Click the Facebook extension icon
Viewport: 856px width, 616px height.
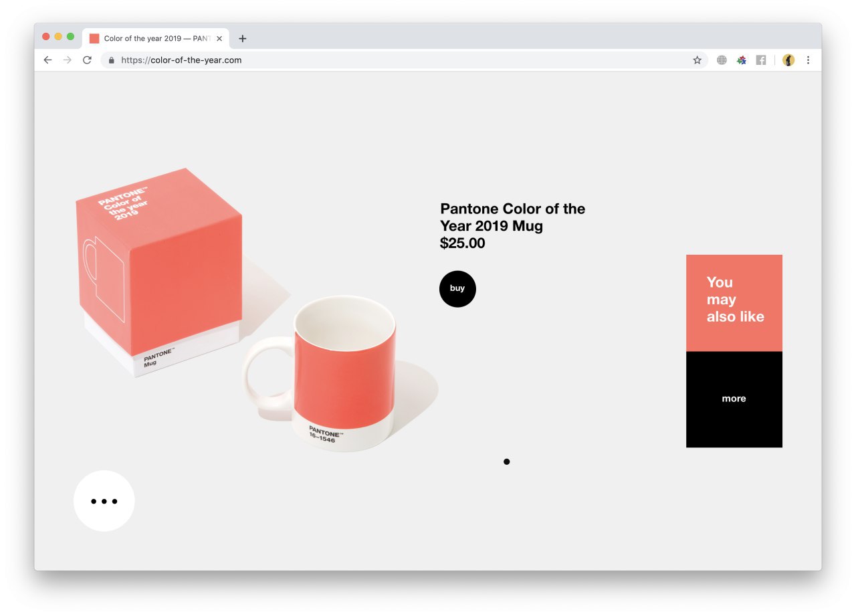[761, 60]
